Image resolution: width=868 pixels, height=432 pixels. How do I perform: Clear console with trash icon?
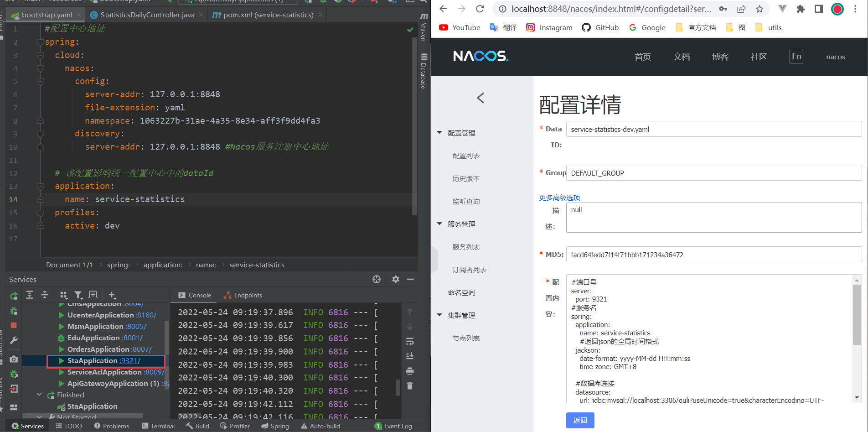(x=410, y=386)
